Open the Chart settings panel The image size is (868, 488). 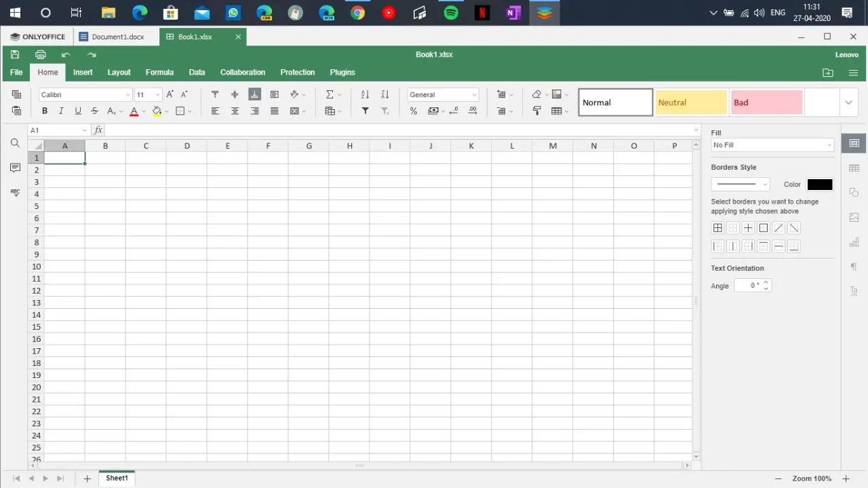(x=854, y=242)
